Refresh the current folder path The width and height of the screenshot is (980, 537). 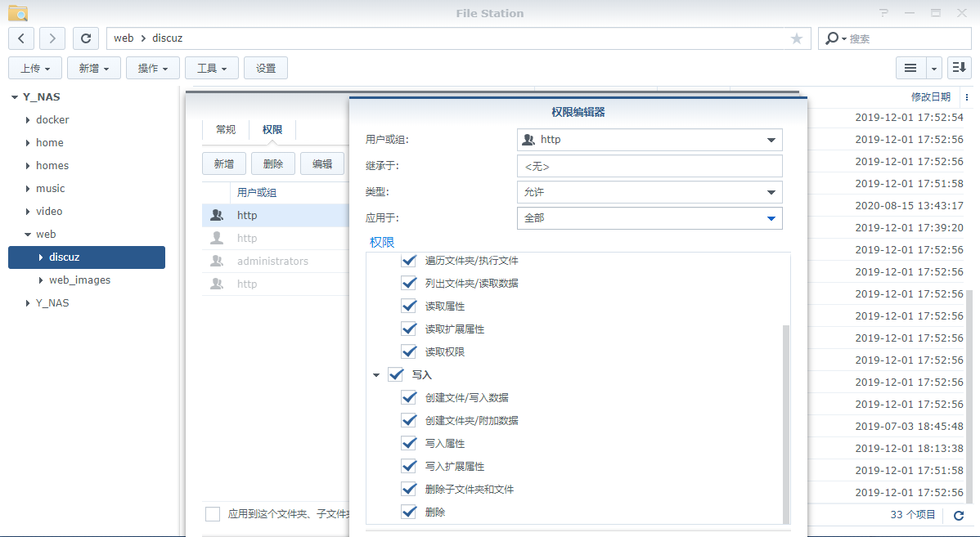pyautogui.click(x=86, y=38)
